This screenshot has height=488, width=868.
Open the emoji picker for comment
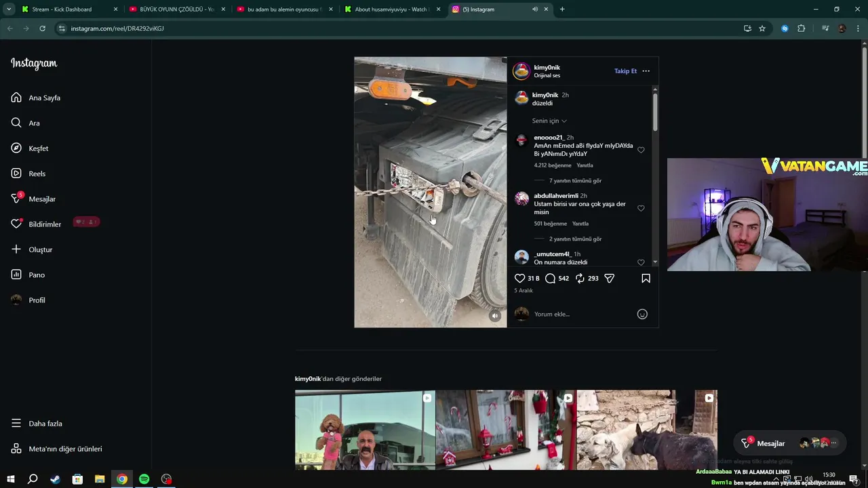642,314
